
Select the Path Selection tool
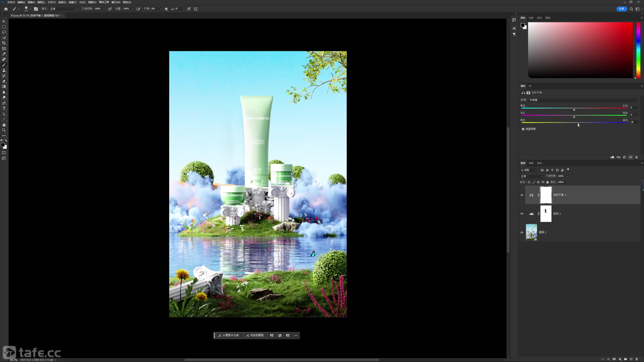click(x=4, y=114)
